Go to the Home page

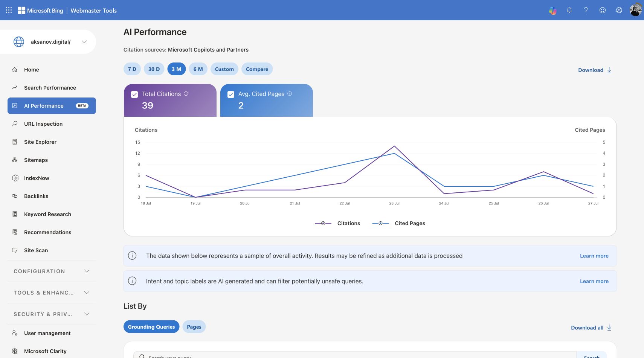[x=52, y=70]
